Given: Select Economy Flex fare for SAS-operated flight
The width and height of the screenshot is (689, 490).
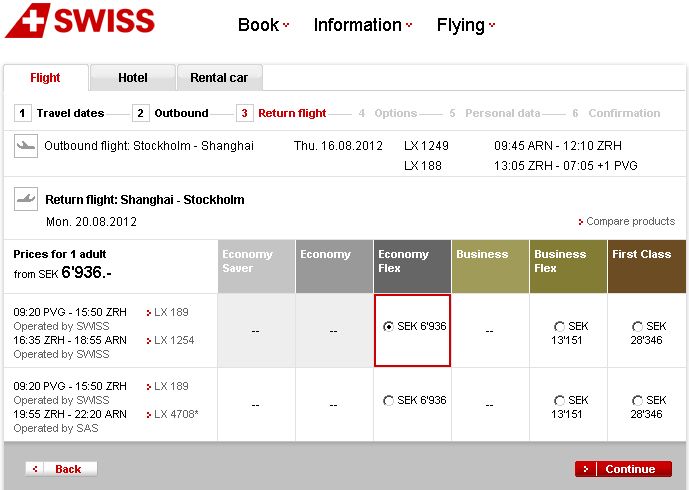Looking at the screenshot, I should click(x=389, y=401).
